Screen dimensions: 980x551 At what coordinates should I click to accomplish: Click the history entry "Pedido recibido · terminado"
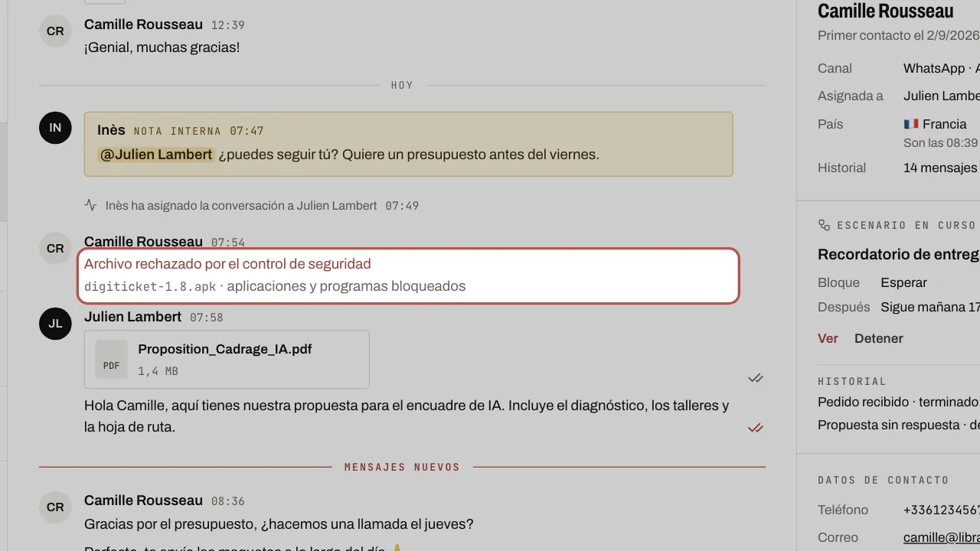pos(899,402)
